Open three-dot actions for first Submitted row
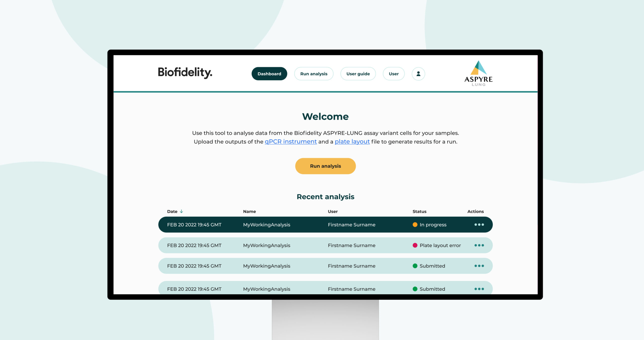Viewport: 644px width, 340px height. pos(479,266)
